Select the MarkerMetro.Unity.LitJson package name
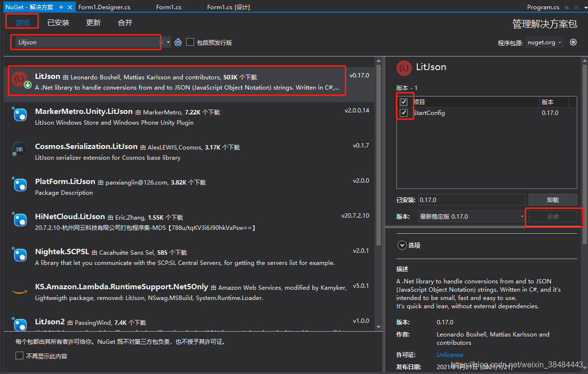This screenshot has width=588, height=374. click(85, 112)
